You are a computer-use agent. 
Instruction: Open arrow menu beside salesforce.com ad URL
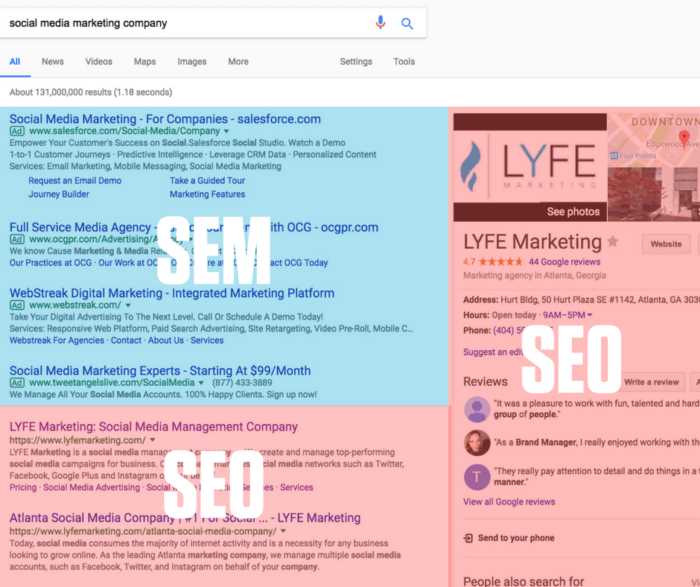point(227,131)
